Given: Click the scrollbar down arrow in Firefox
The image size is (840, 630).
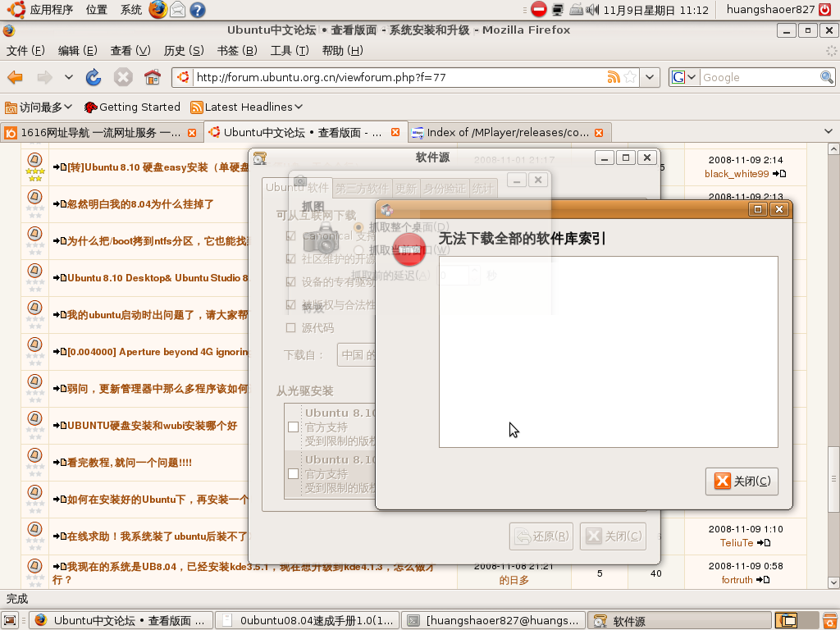Looking at the screenshot, I should 833,582.
